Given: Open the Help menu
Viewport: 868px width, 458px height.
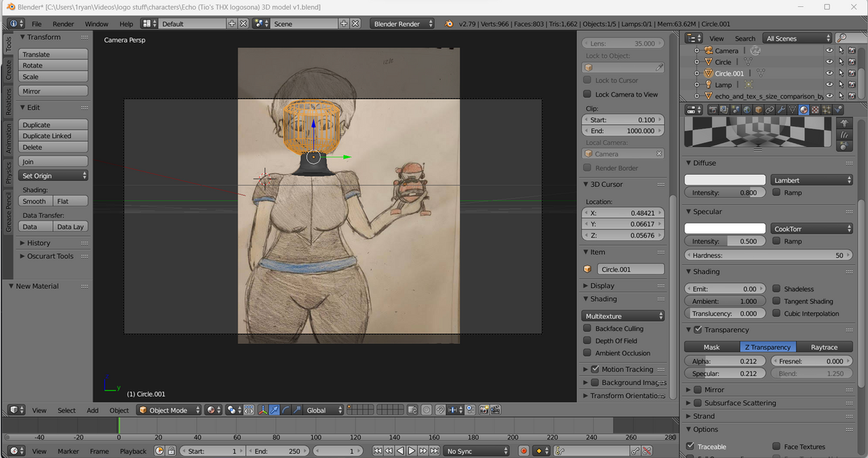Looking at the screenshot, I should (x=126, y=24).
